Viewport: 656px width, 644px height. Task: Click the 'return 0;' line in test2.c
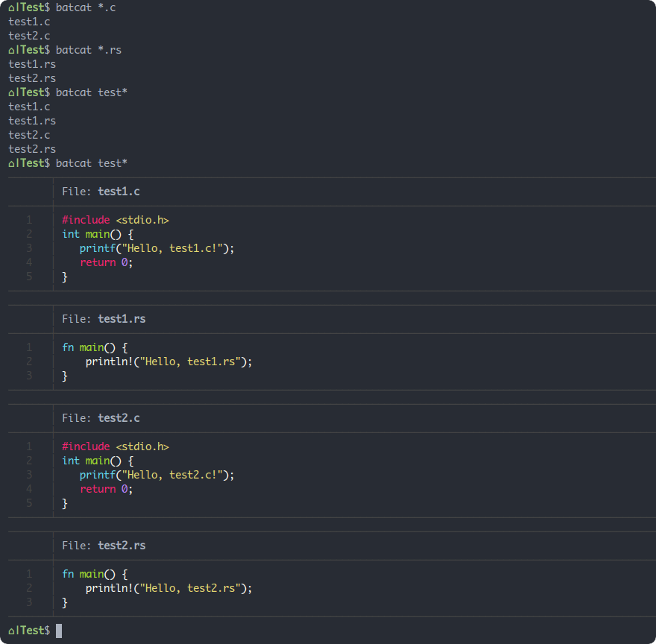point(107,488)
